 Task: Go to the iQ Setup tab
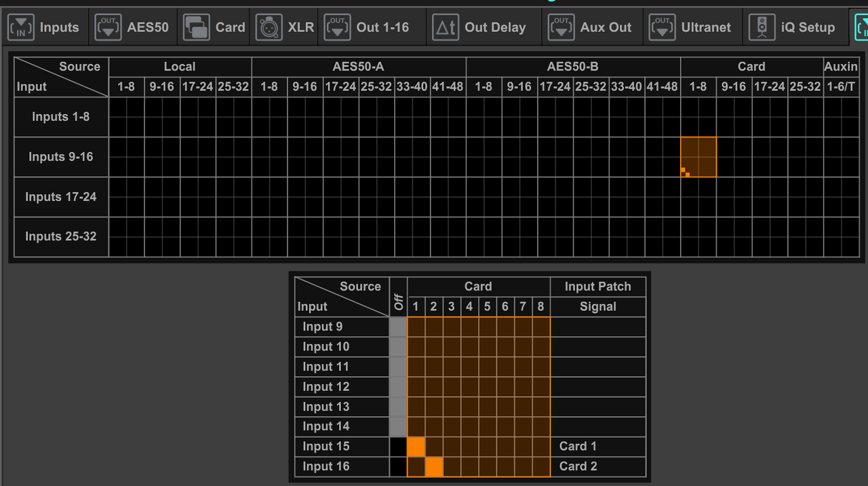tap(795, 28)
